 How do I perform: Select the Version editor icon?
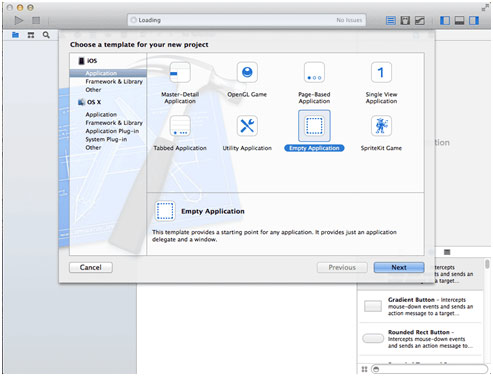point(420,21)
